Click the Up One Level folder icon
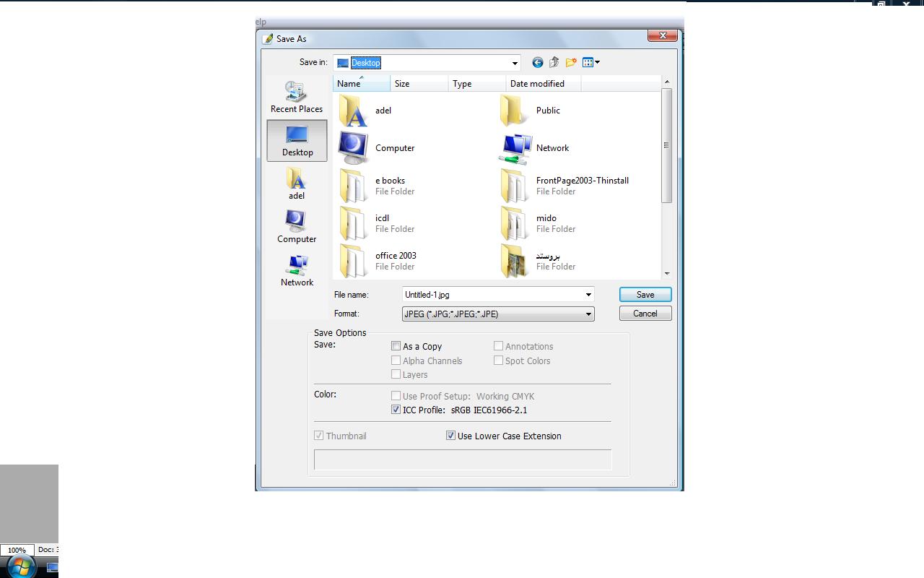Screen dimensions: 924x578 pyautogui.click(x=554, y=63)
